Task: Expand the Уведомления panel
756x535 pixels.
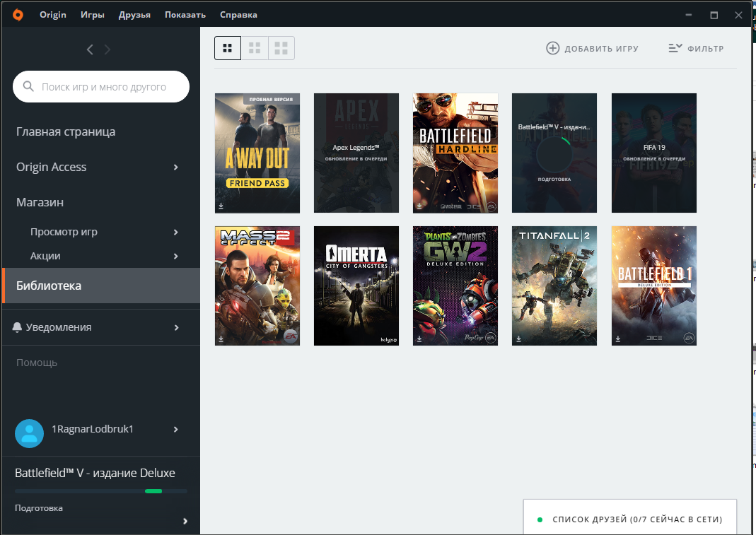Action: 176,328
